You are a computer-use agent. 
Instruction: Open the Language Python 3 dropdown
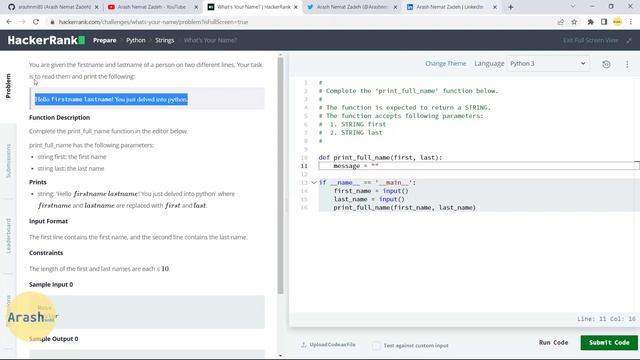click(548, 64)
